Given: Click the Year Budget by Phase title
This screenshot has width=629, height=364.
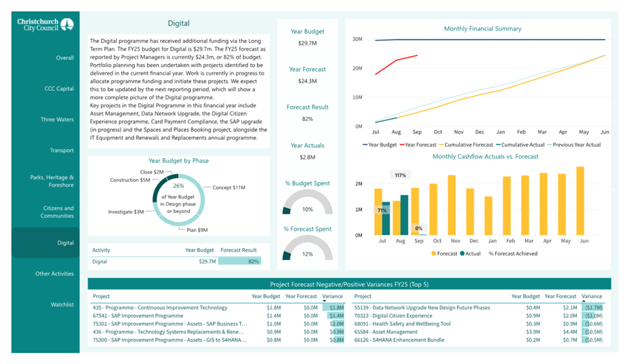Looking at the screenshot, I should pos(179,160).
